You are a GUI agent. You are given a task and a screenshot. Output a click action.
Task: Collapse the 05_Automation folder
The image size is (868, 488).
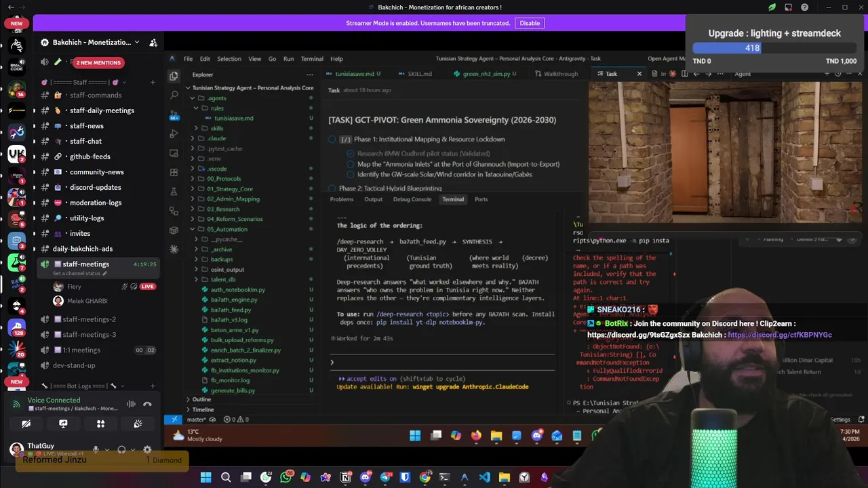tap(192, 229)
